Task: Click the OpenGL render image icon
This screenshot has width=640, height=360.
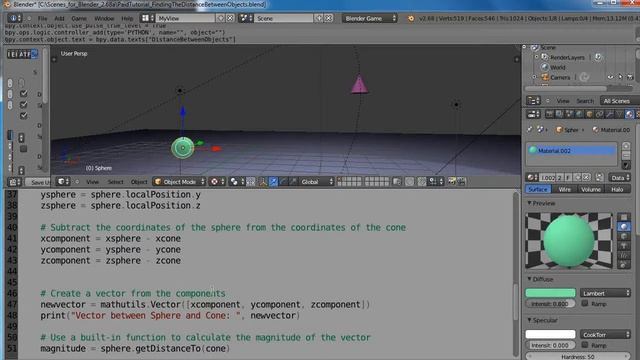Action: click(452, 182)
